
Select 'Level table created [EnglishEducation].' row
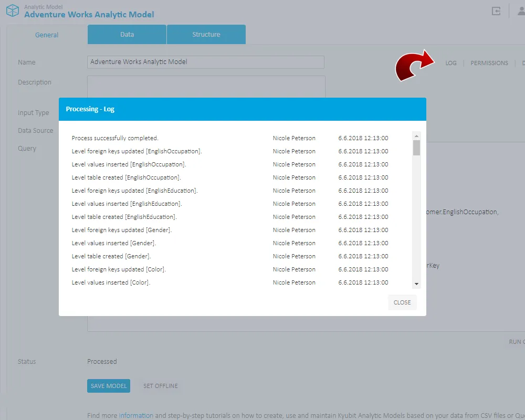pos(230,217)
